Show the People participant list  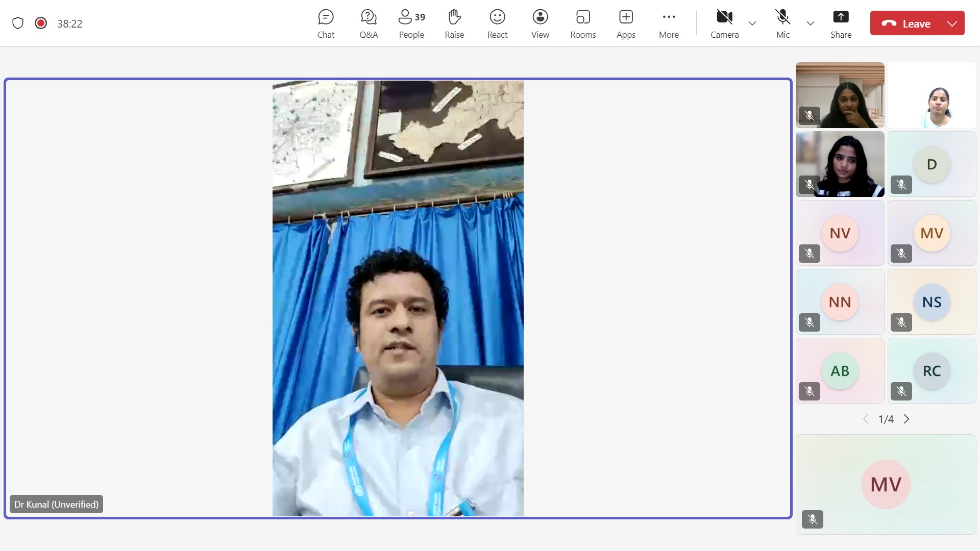coord(411,23)
